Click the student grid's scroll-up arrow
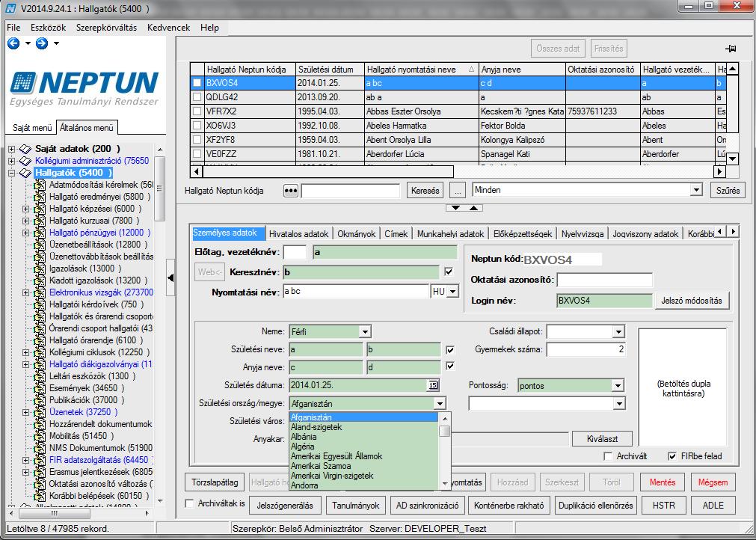Viewport: 756px width, 540px height. pyautogui.click(x=732, y=69)
